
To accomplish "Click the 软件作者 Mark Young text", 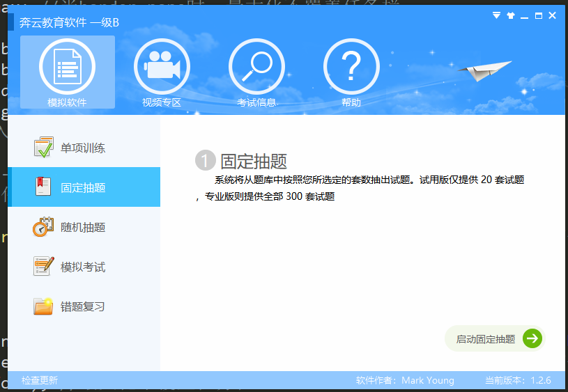I will pyautogui.click(x=405, y=380).
